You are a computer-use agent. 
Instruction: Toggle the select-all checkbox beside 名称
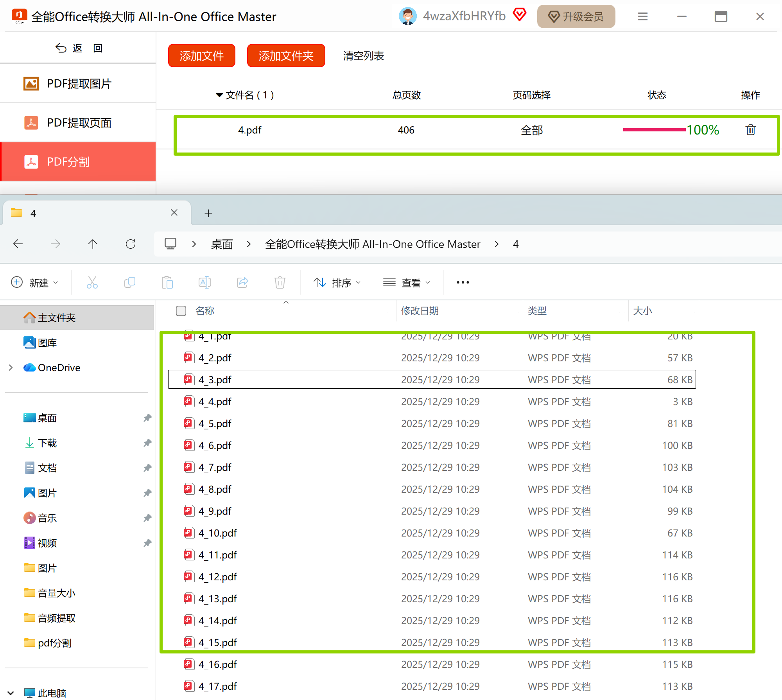[x=181, y=311]
